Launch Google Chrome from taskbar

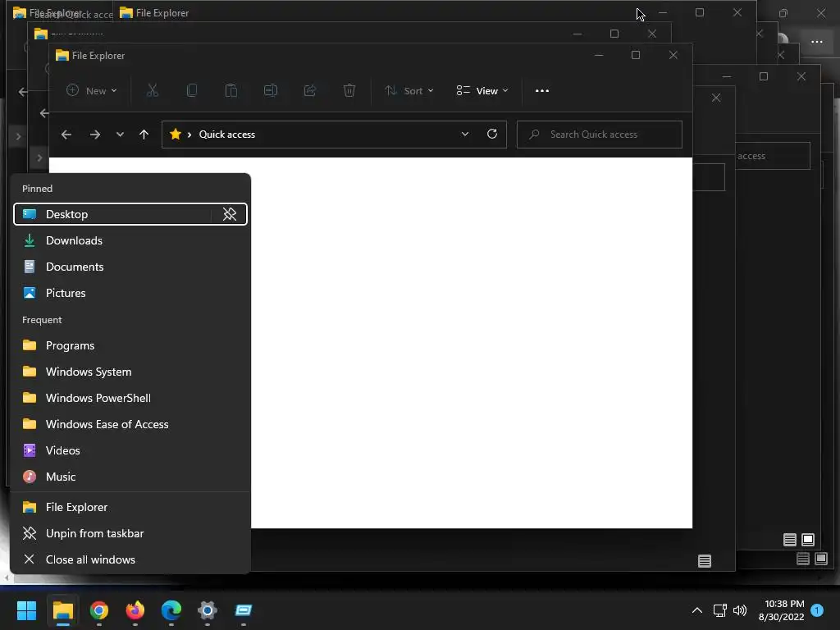point(99,609)
